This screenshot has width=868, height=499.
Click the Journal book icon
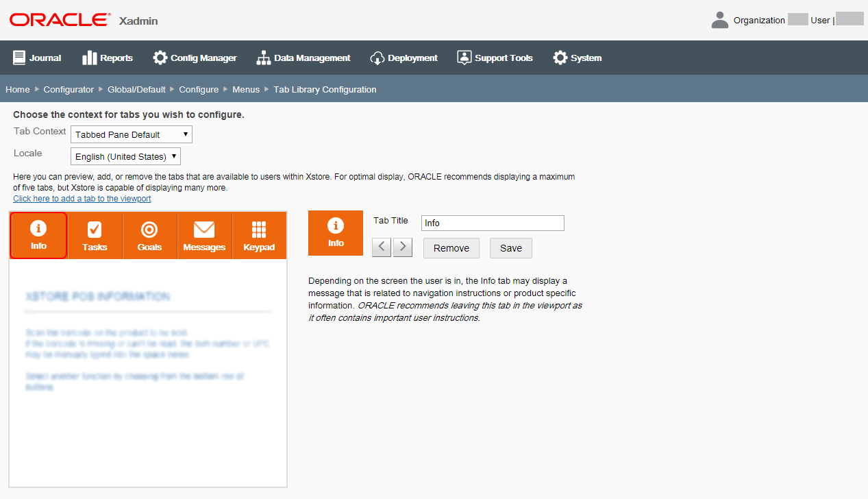(18, 58)
